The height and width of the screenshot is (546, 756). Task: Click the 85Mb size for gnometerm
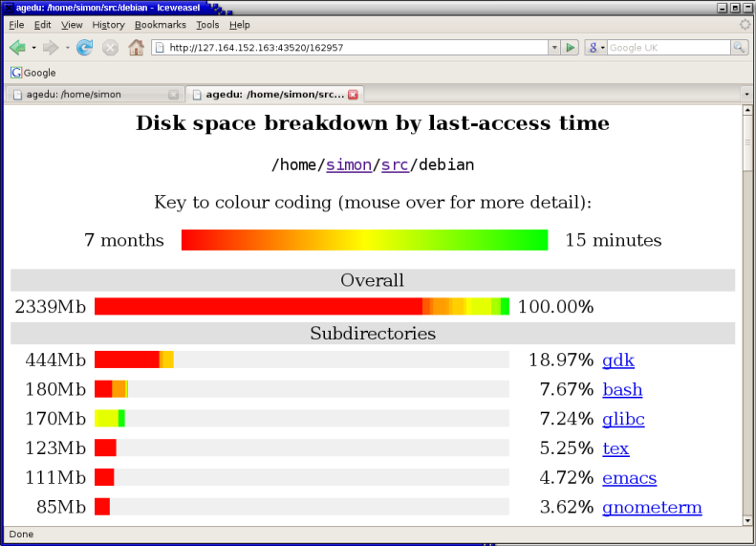point(61,508)
